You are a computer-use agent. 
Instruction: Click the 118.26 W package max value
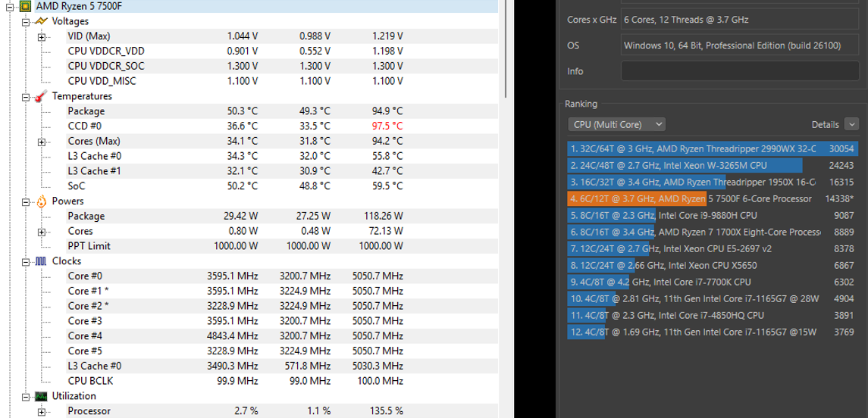pyautogui.click(x=383, y=216)
